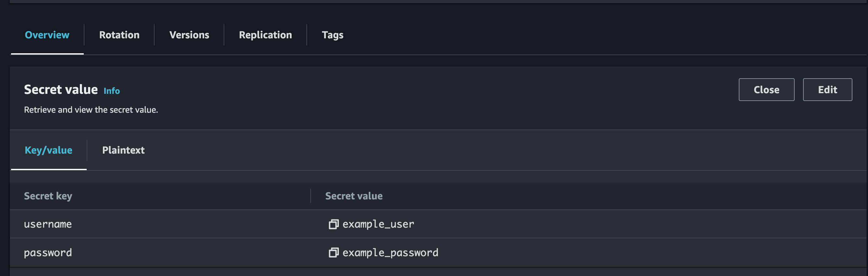868x276 pixels.
Task: Go to the Versions tab
Action: pyautogui.click(x=189, y=35)
